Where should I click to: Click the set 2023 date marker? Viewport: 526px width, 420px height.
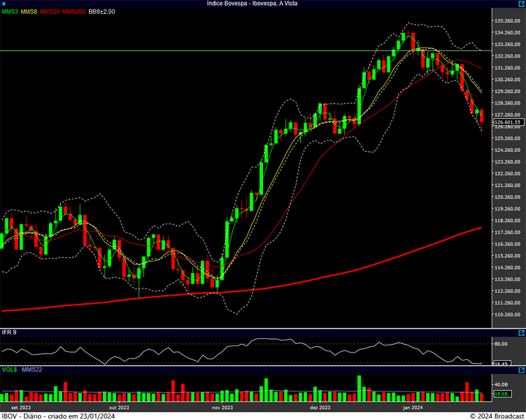click(20, 407)
